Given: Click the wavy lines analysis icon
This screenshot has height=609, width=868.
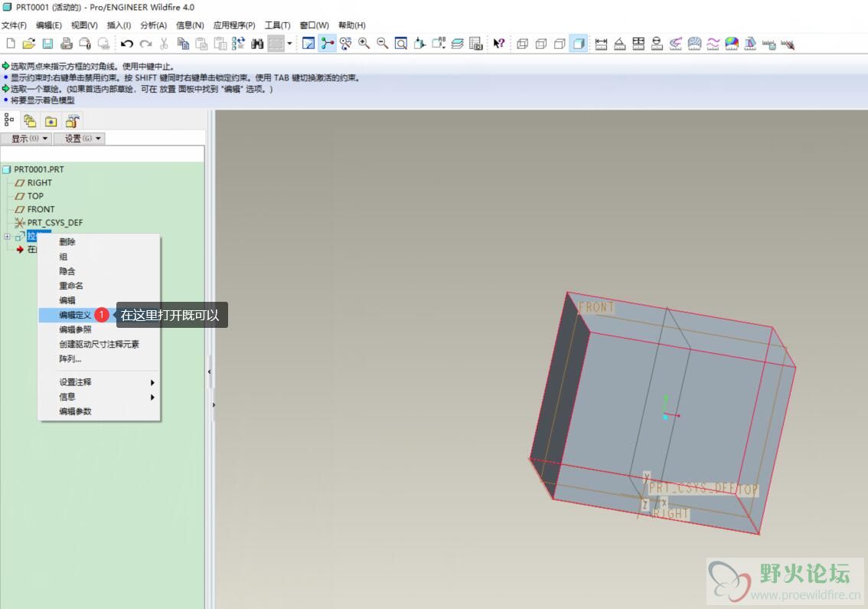Looking at the screenshot, I should pyautogui.click(x=713, y=43).
